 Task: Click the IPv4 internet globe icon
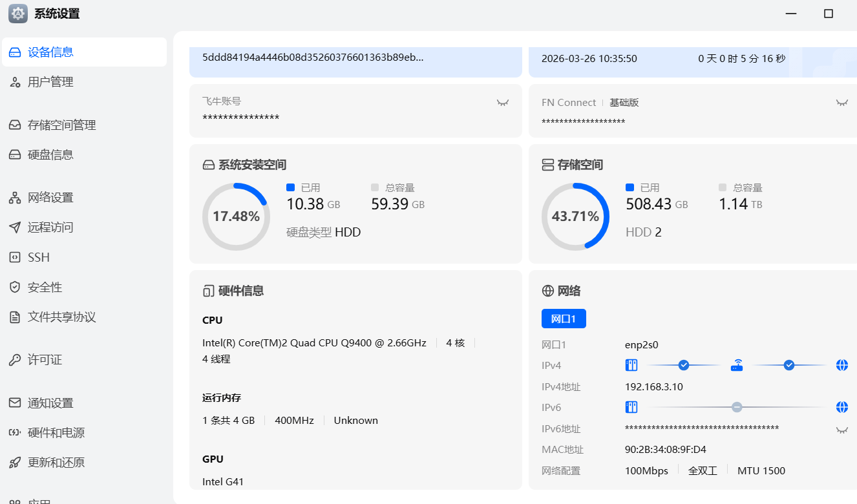841,365
